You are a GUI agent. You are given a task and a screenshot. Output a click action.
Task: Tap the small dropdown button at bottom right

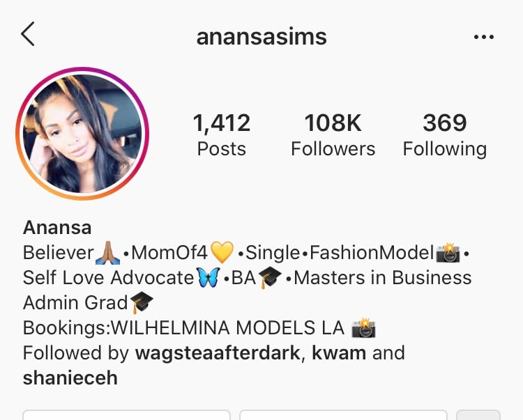point(478,415)
